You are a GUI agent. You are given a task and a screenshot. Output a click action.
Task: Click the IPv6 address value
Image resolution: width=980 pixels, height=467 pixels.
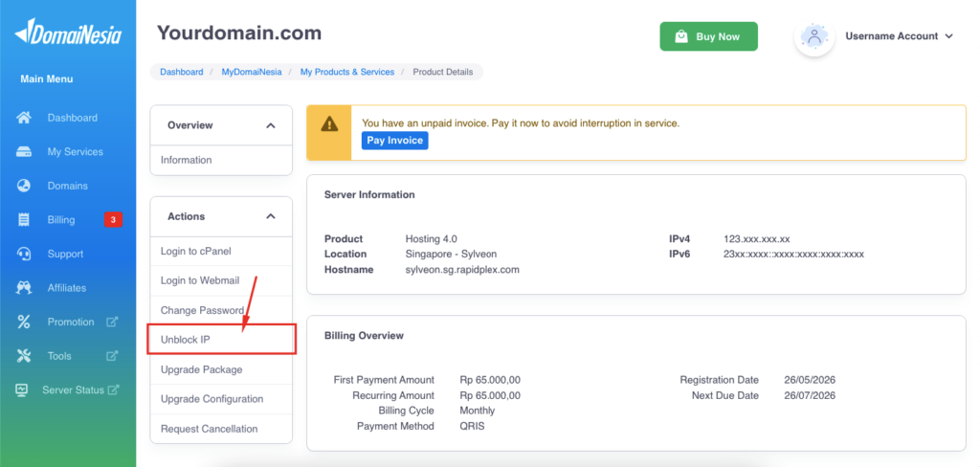[793, 254]
